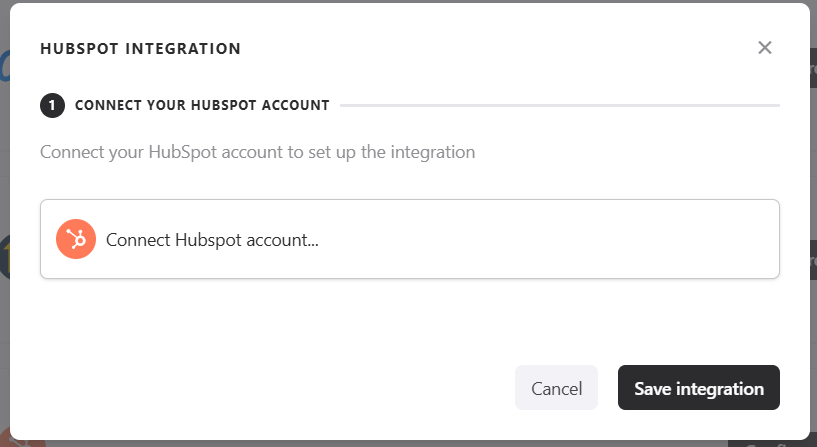Screen dimensions: 817x447
Task: Click the dimmed page area below the dialog
Action: [x=400, y=444]
